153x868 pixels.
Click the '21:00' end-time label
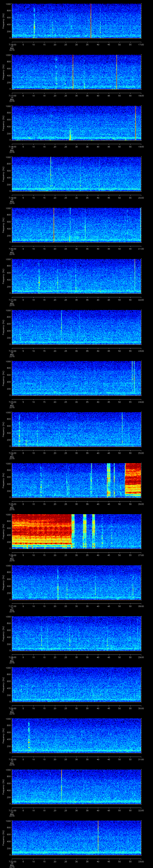pyautogui.click(x=141, y=249)
